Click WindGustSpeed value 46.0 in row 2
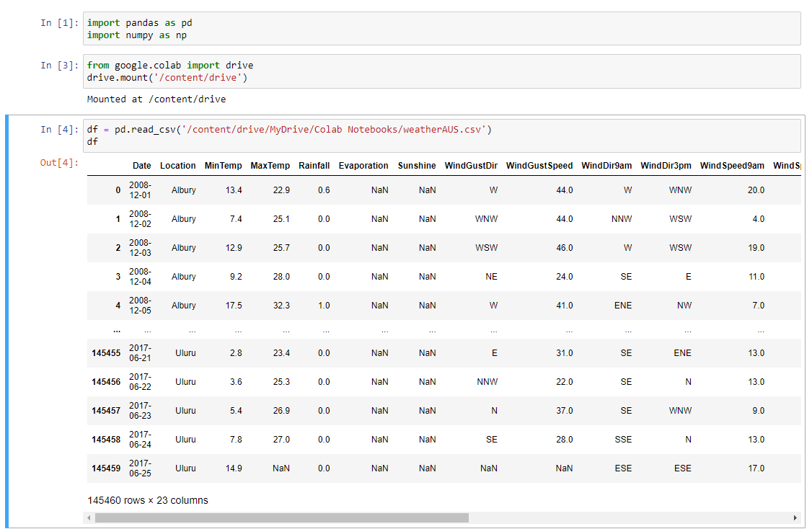 565,248
